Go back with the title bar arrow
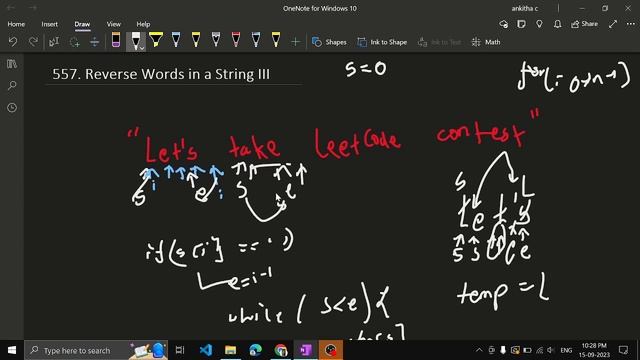Screen dimensions: 640x360 11,8
